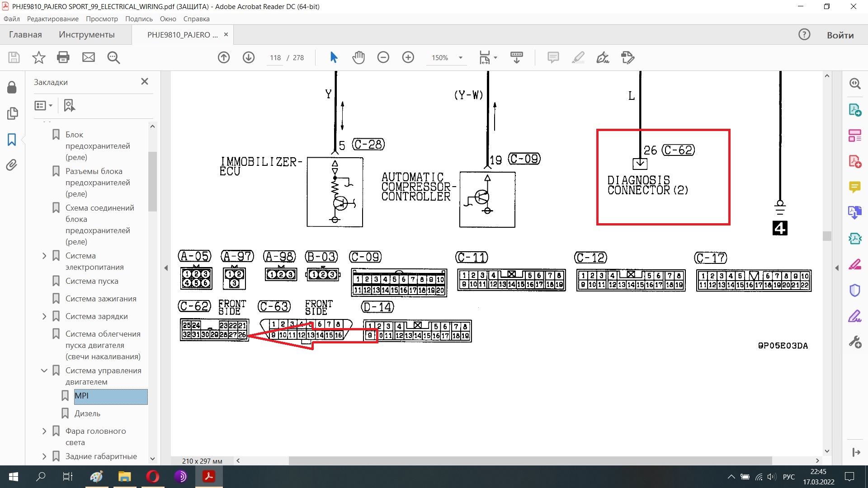Add a sticky note comment
The width and height of the screenshot is (868, 488).
pyautogui.click(x=553, y=57)
